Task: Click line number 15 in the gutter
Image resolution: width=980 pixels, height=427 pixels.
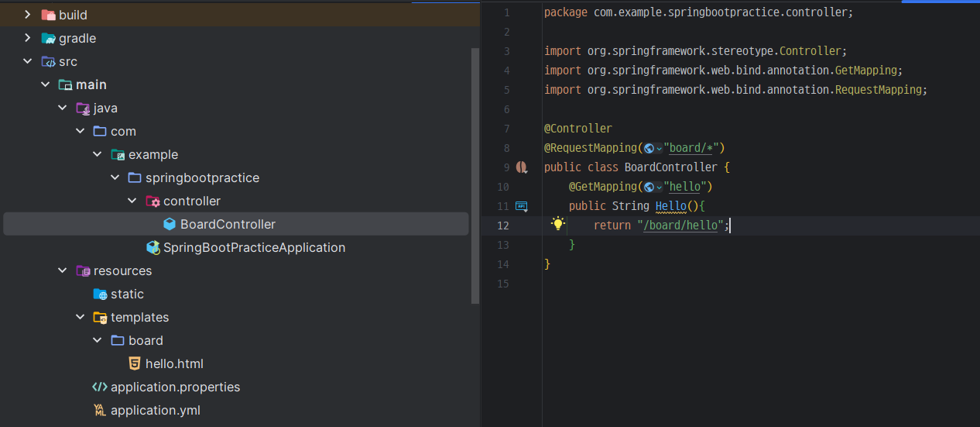Action: pos(503,284)
